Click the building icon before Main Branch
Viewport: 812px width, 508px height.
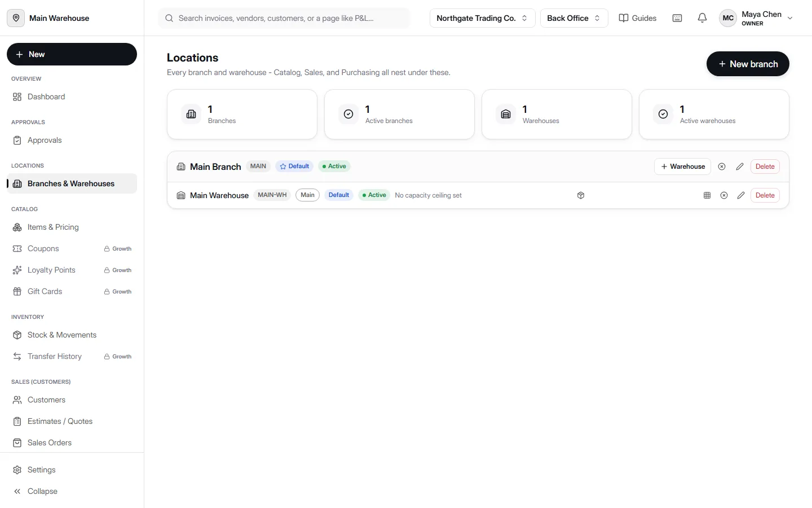(x=181, y=167)
